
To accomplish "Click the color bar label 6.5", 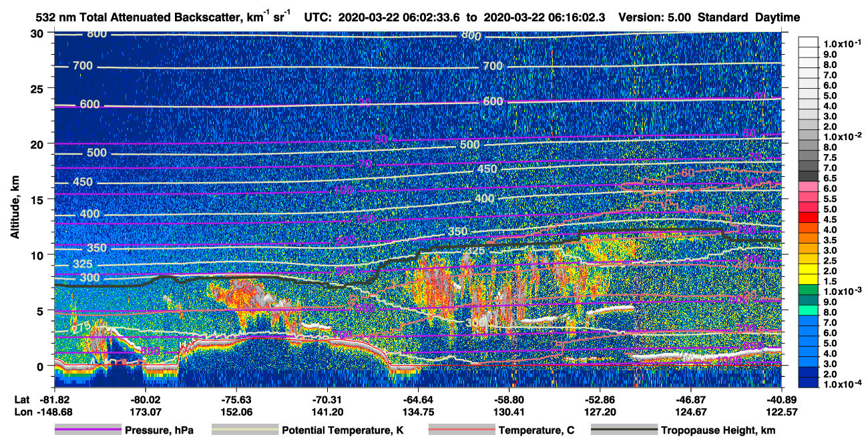I will pos(830,178).
